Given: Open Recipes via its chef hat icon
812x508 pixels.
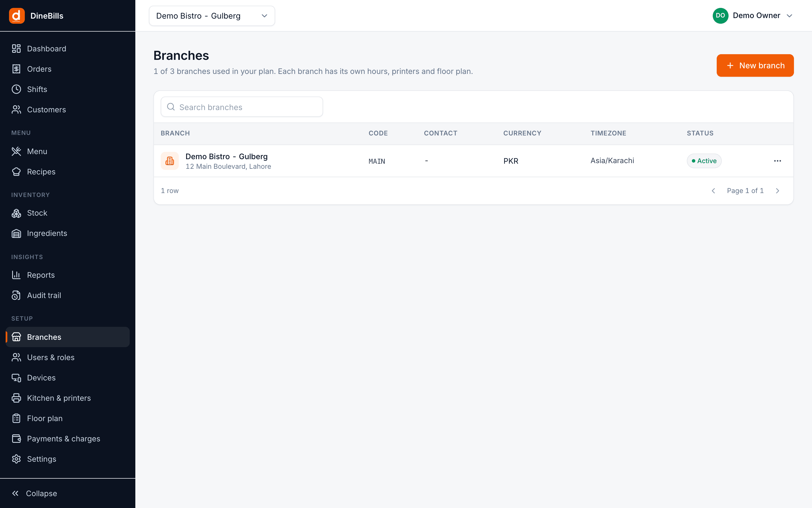Looking at the screenshot, I should [16, 172].
